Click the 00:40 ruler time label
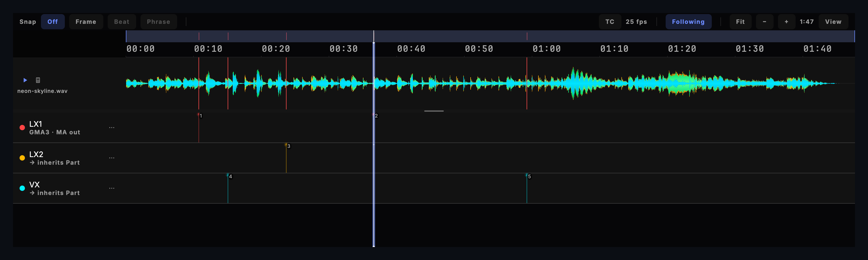This screenshot has height=260, width=868. (411, 49)
